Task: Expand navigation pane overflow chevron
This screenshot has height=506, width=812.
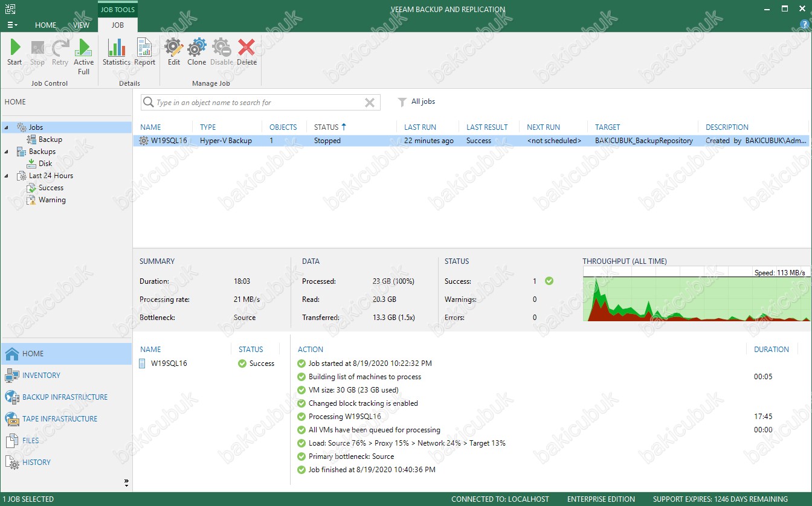Action: [x=126, y=482]
